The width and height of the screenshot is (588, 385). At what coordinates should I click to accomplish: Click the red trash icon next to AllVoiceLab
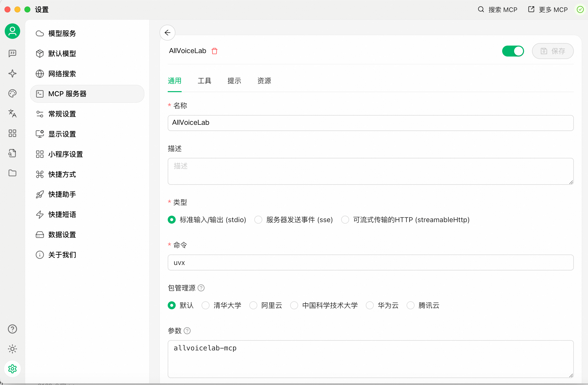coord(214,51)
